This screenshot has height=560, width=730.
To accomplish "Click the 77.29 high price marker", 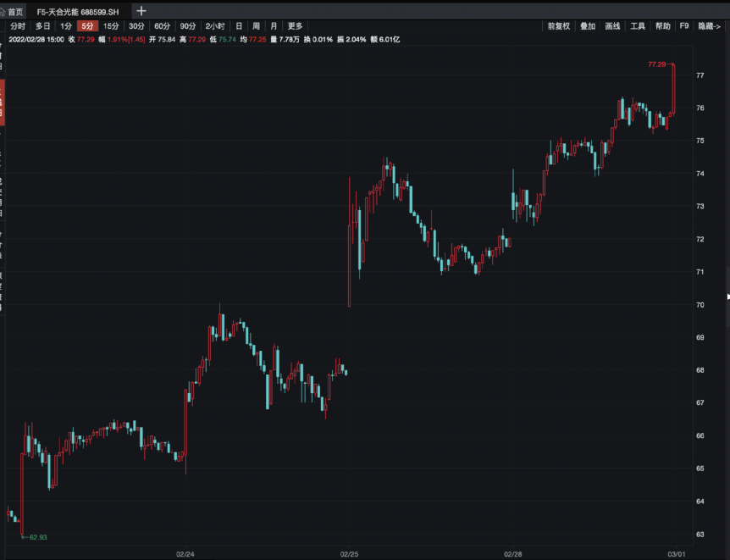I will tap(657, 64).
